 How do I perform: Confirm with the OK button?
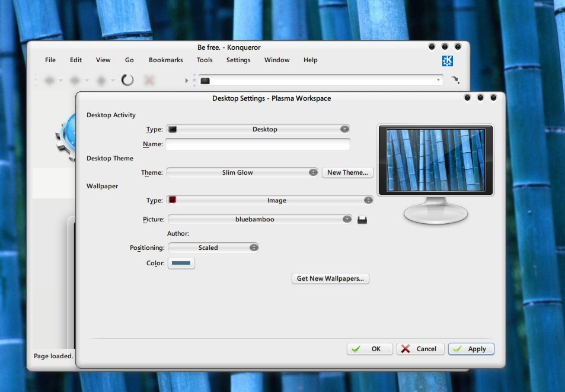point(370,349)
